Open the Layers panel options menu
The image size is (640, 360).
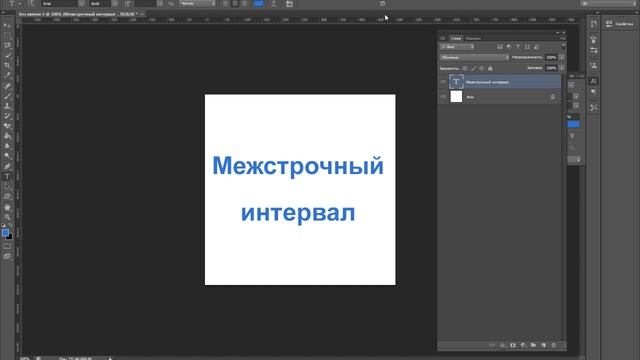[x=563, y=38]
